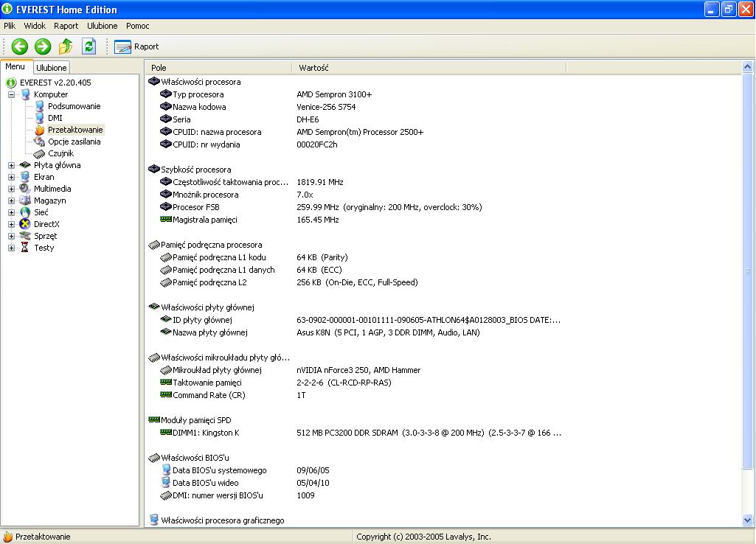The width and height of the screenshot is (756, 544).
Task: Select Przetaktowanie flame icon in tree
Action: (x=40, y=130)
